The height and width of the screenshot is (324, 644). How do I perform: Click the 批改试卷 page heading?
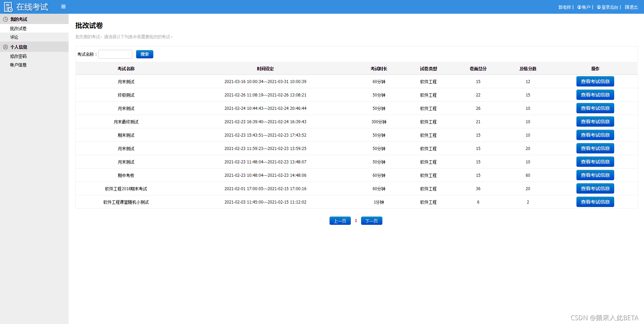(x=89, y=25)
